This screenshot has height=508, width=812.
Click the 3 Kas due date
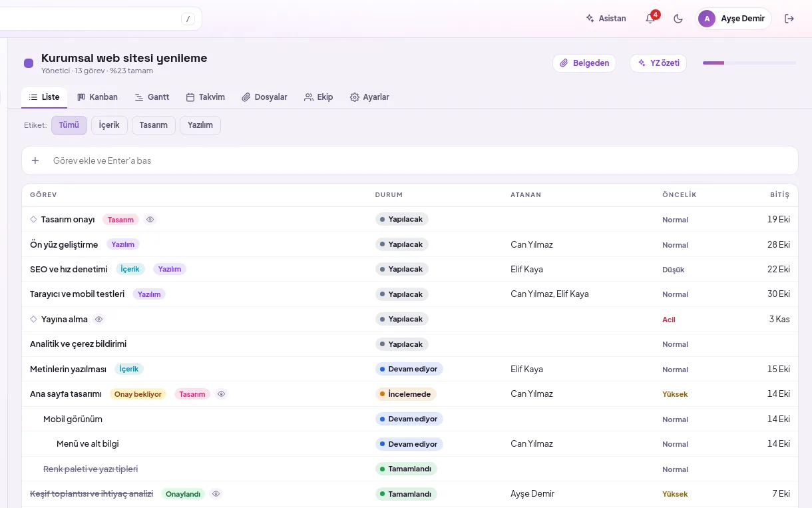[x=779, y=320]
